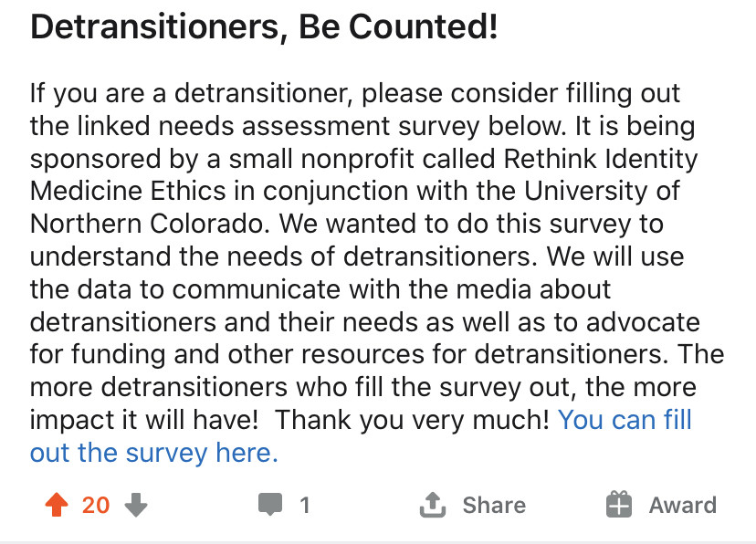Screen dimensions: 756x544
Task: Tap the share upload arrow icon
Action: (431, 504)
